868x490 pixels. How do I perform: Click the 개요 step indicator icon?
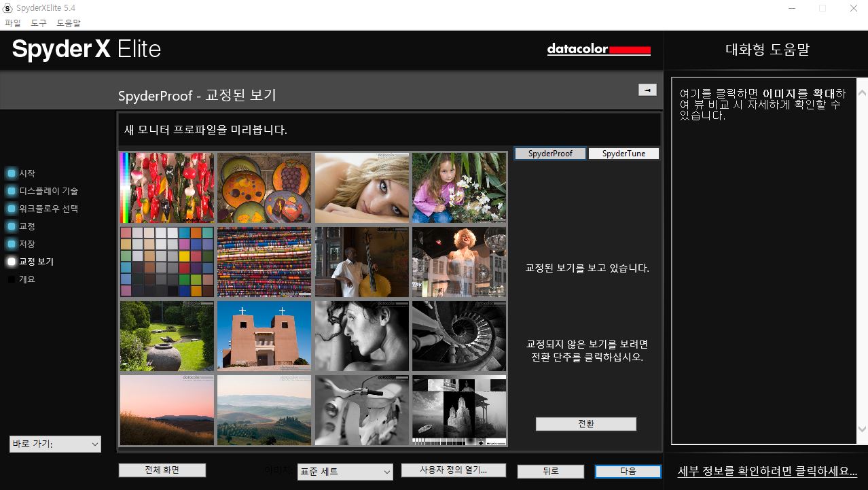12,279
